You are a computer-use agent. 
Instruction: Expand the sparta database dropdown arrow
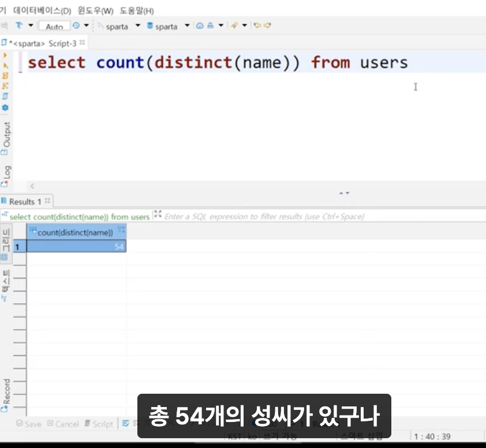tap(187, 25)
